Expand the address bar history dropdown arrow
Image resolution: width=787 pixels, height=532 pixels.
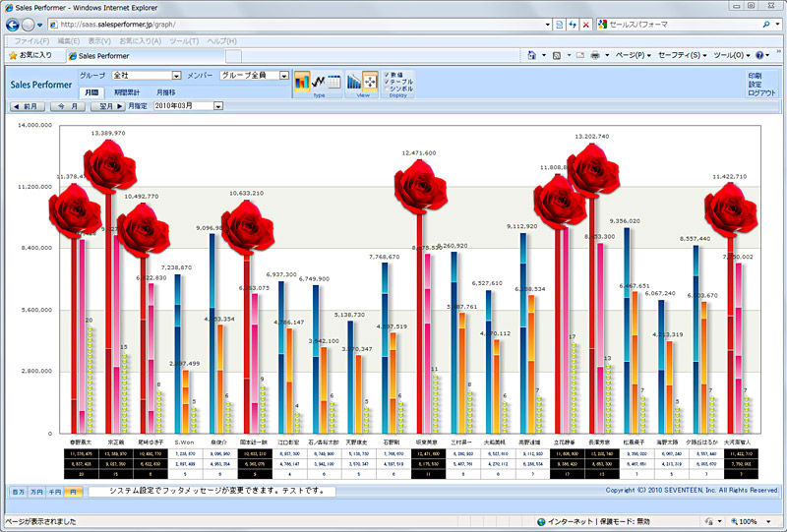pos(548,24)
